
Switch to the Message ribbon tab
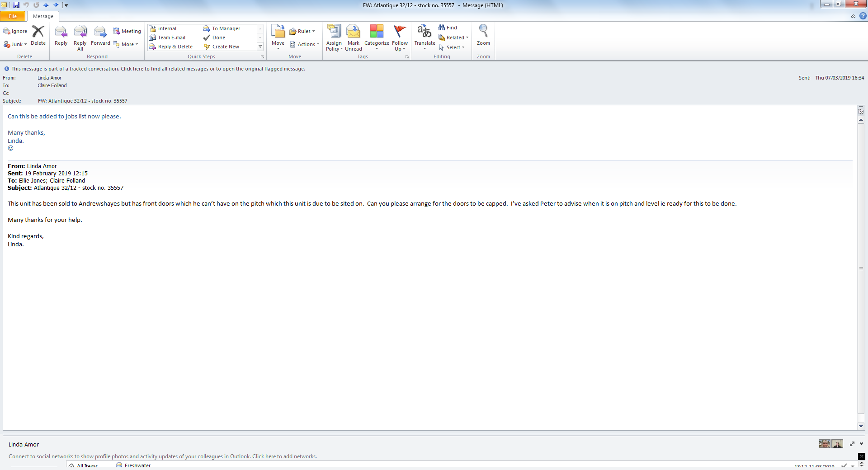43,16
